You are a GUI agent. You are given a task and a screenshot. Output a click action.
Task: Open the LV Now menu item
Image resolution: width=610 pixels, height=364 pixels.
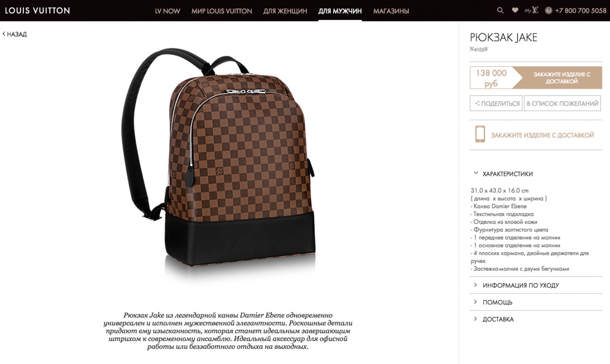click(x=168, y=11)
